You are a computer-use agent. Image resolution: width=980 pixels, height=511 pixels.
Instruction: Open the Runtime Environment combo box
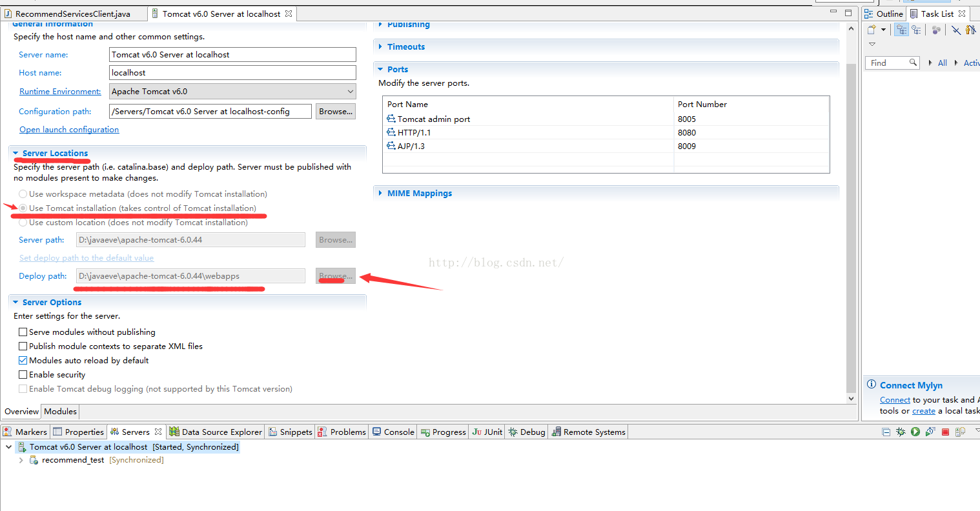point(232,92)
